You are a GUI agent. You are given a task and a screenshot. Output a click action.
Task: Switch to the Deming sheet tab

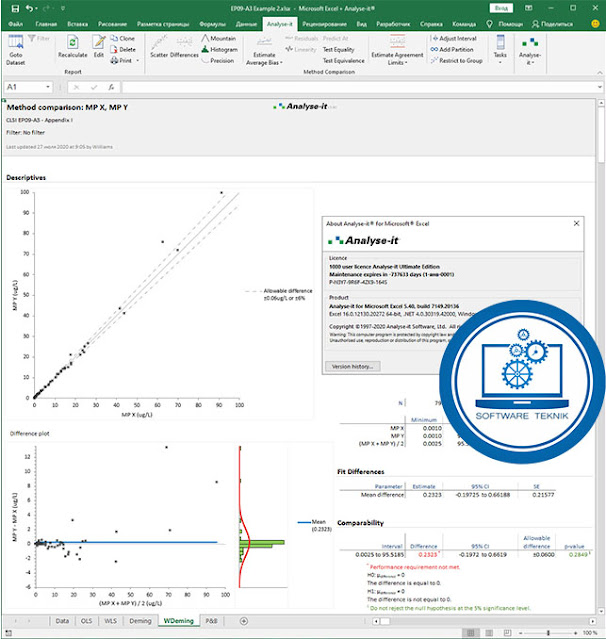click(140, 621)
